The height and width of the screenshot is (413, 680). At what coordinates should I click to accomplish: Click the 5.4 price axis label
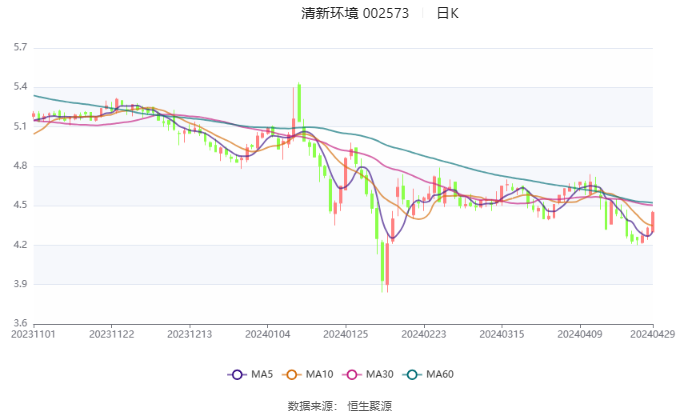20,86
